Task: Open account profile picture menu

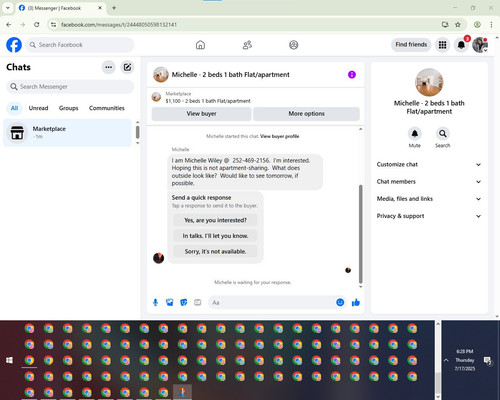Action: [x=480, y=45]
